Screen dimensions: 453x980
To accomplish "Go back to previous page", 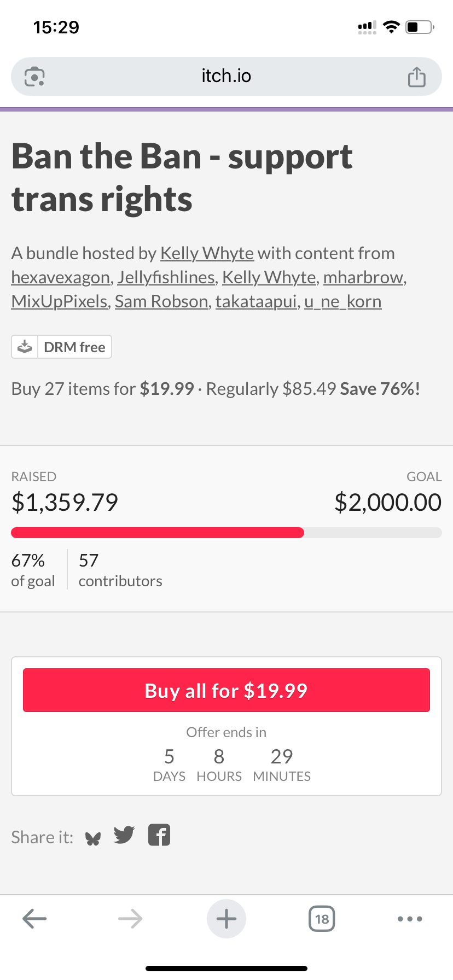I will [x=34, y=919].
